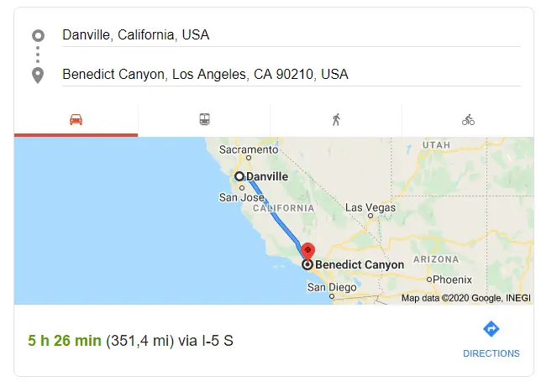Select the driving car mode tab
Image resolution: width=557 pixels, height=392 pixels.
[76, 119]
